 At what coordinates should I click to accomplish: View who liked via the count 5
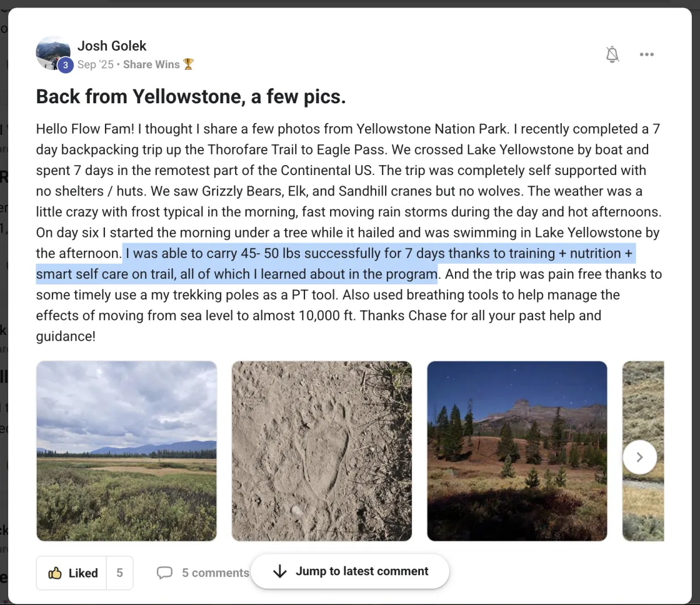coord(120,573)
